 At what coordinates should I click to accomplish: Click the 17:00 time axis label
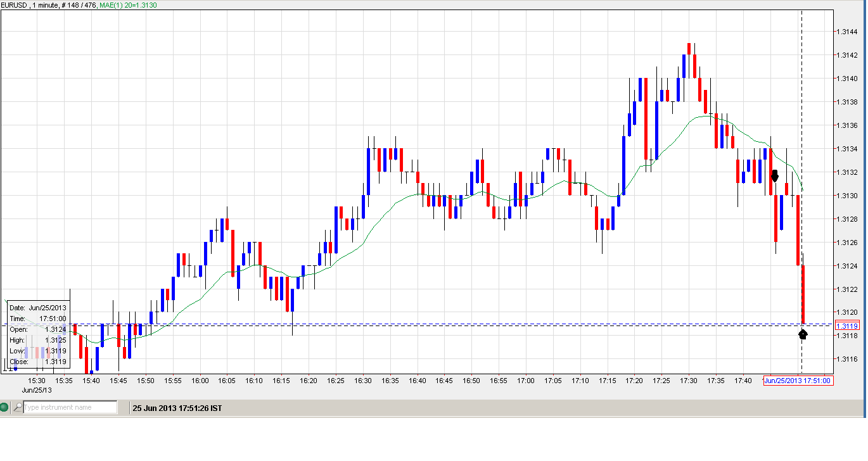click(526, 381)
